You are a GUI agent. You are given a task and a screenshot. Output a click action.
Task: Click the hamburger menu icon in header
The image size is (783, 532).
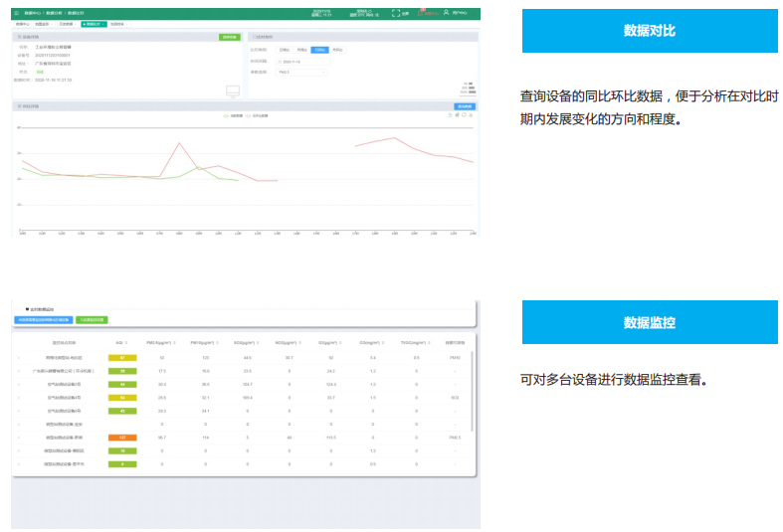coord(16,13)
